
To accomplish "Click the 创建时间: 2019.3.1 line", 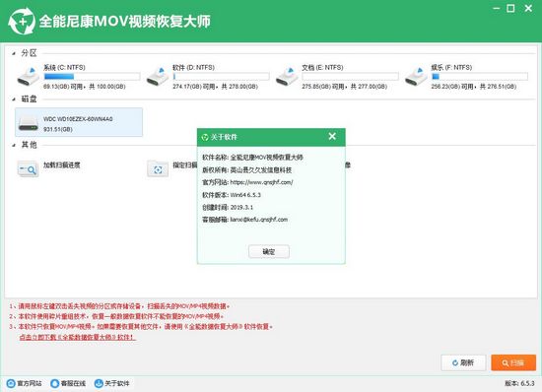I will (x=228, y=207).
